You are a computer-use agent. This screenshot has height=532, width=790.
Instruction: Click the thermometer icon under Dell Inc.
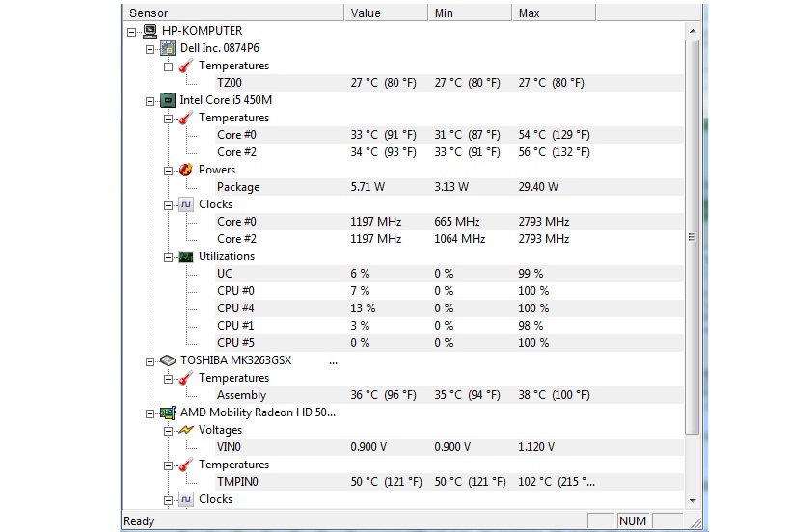click(186, 66)
